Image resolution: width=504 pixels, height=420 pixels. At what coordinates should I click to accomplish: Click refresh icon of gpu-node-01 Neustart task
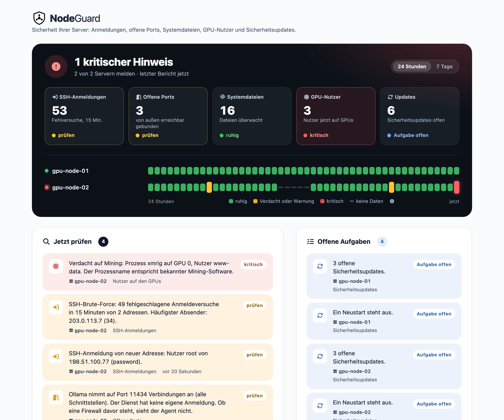320,315
